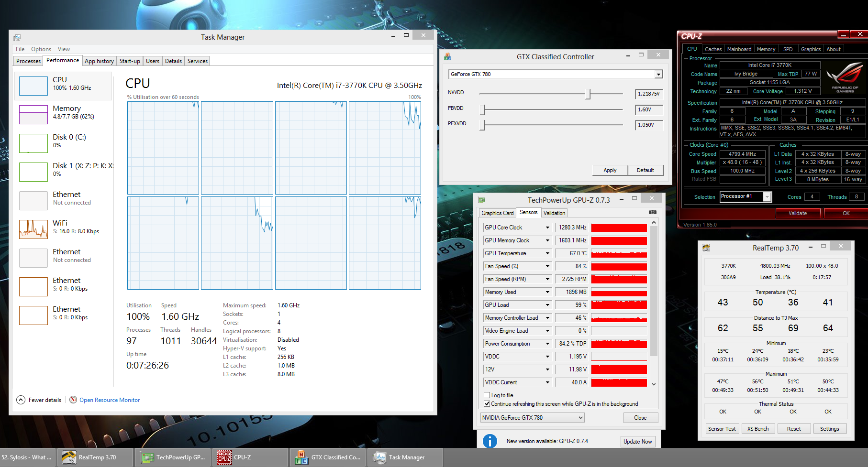Expand the GPU Memory Clock dropdown
Image resolution: width=868 pixels, height=467 pixels.
pyautogui.click(x=547, y=240)
